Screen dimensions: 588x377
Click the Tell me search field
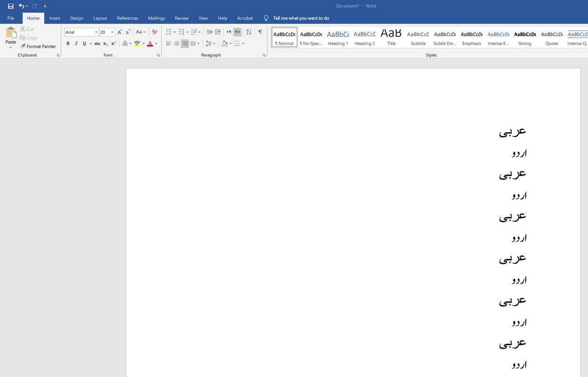[301, 18]
